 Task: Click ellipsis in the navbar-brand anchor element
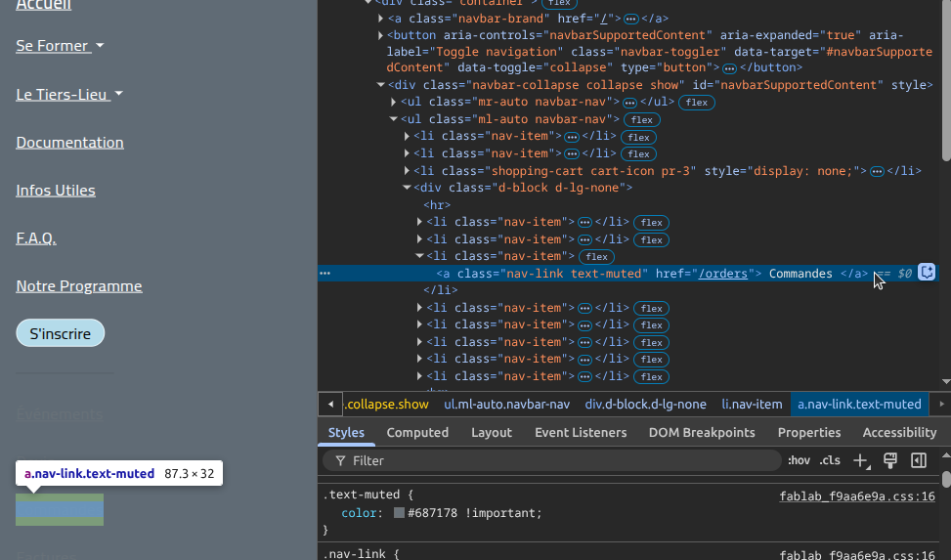point(631,19)
